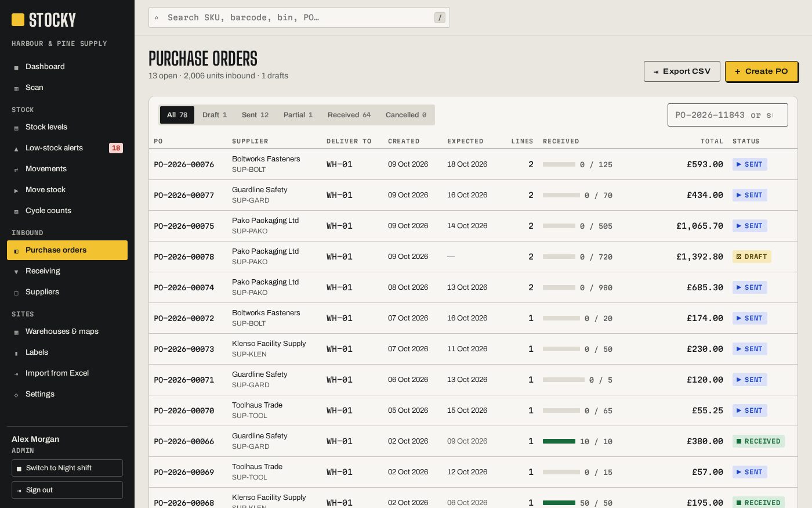Open Movements using its arrows icon
This screenshot has height=508, width=812.
pyautogui.click(x=16, y=170)
